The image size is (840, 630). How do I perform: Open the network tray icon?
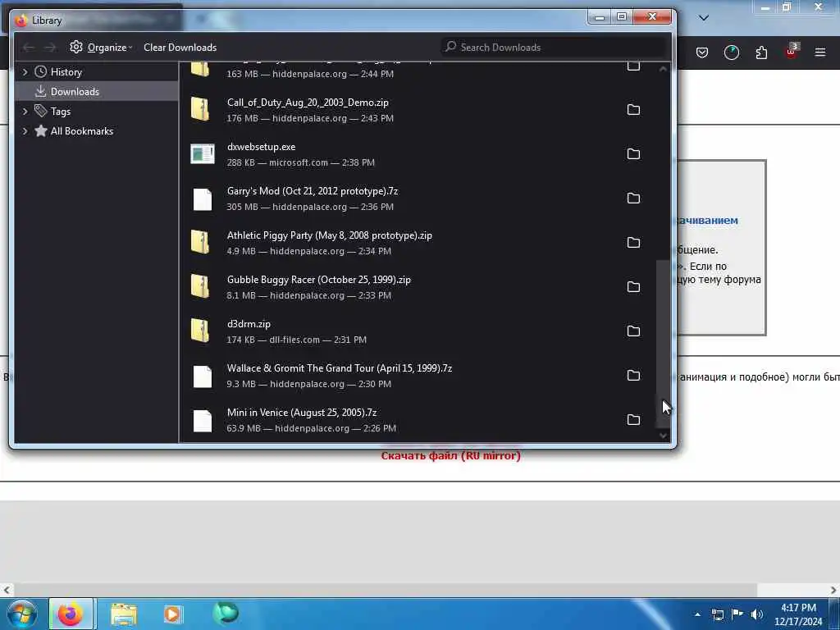pyautogui.click(x=717, y=614)
